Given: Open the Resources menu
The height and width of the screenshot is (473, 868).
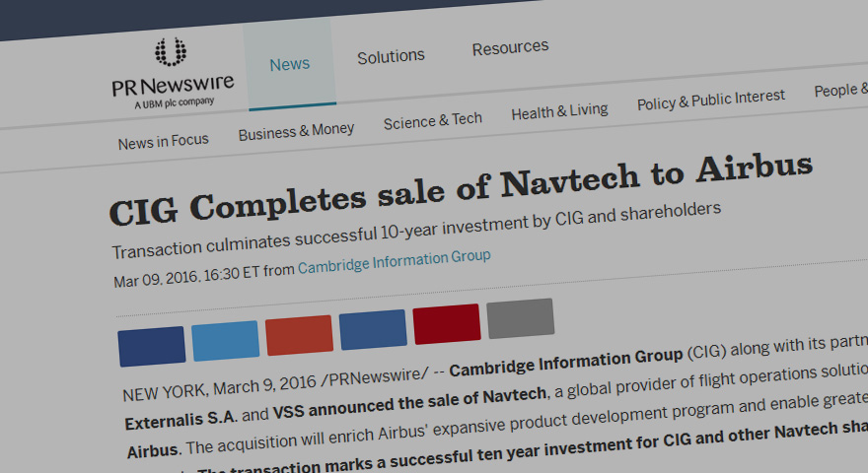Looking at the screenshot, I should 510,47.
